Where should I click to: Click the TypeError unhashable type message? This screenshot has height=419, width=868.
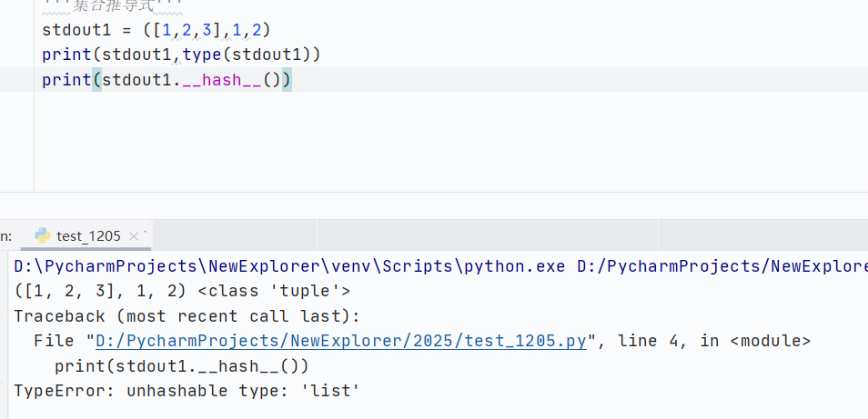coord(187,391)
